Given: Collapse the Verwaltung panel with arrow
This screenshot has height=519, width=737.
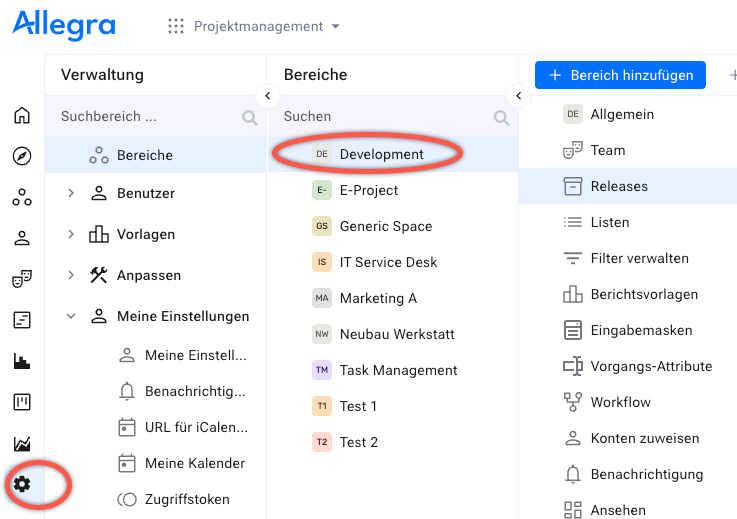Looking at the screenshot, I should coord(267,96).
